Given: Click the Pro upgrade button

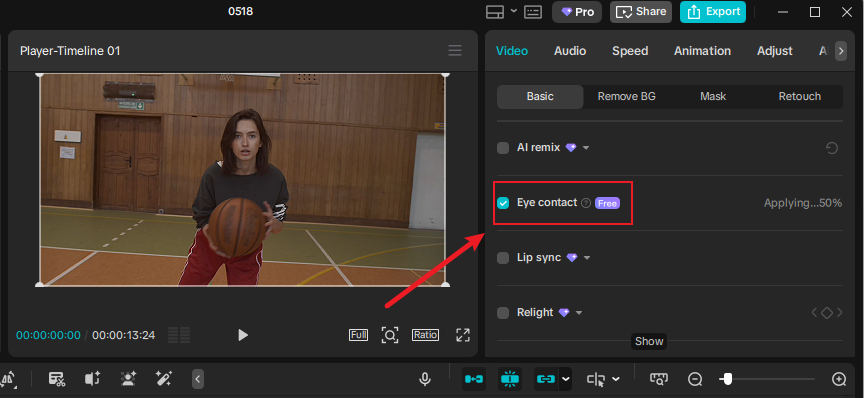Looking at the screenshot, I should click(577, 12).
